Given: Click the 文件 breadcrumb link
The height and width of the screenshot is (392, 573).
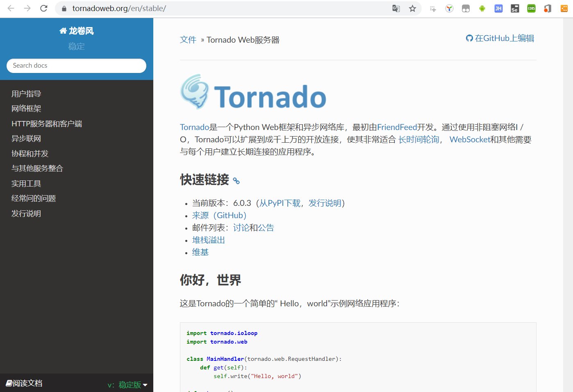Looking at the screenshot, I should pos(188,40).
